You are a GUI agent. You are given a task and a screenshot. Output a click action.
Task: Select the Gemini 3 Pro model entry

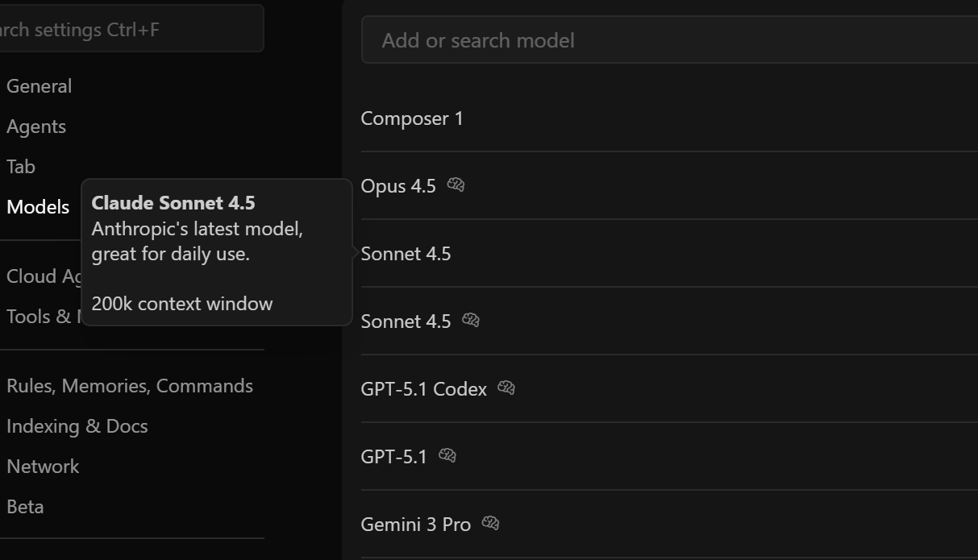pos(669,525)
